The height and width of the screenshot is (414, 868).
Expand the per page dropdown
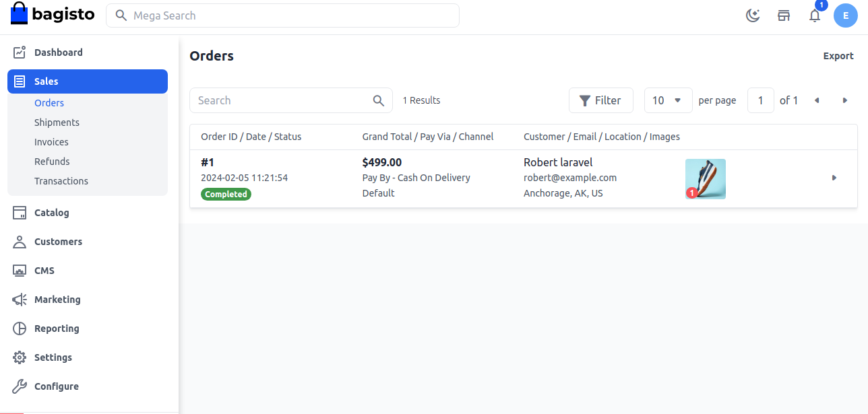pos(666,100)
